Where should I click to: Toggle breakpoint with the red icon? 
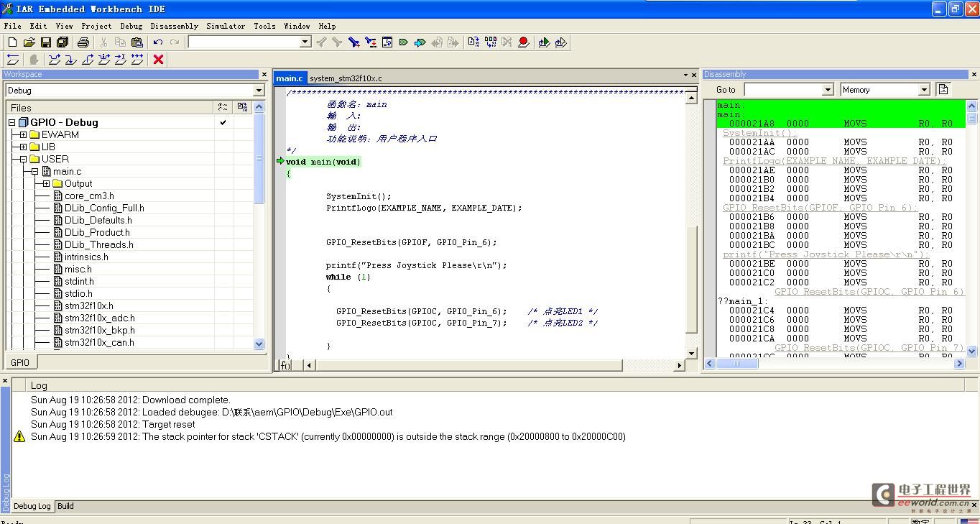tap(524, 42)
